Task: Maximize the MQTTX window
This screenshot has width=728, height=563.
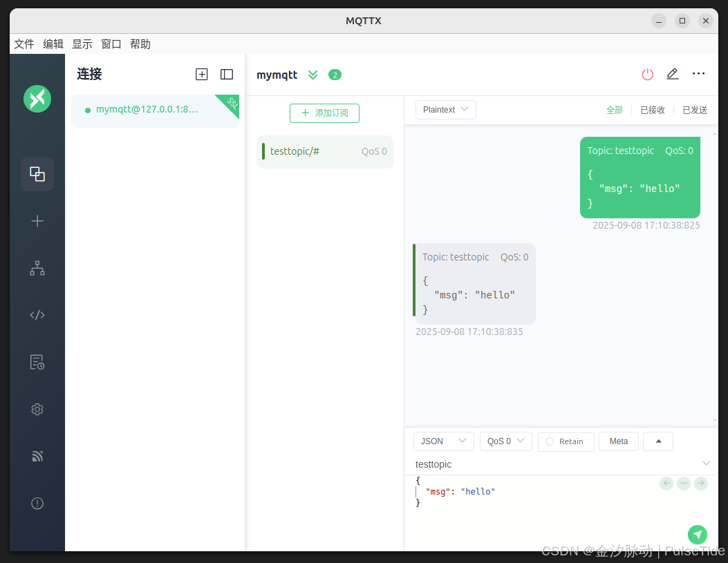Action: pos(682,21)
